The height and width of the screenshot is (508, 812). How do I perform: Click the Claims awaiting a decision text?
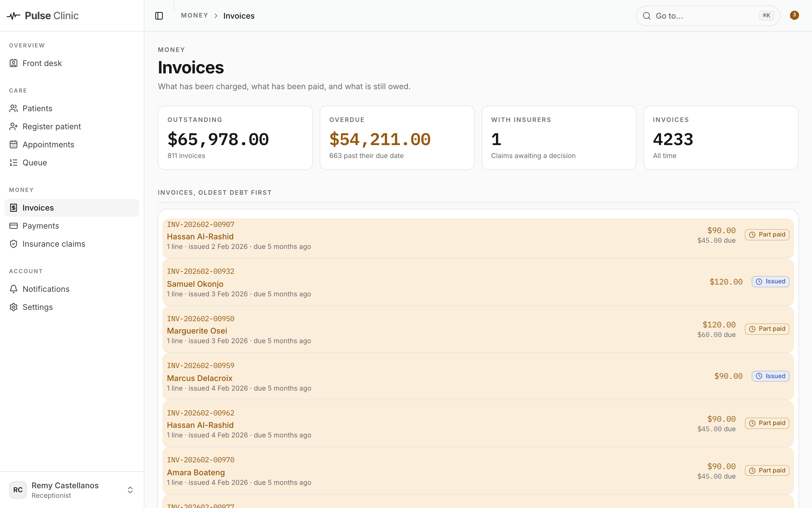pos(533,156)
